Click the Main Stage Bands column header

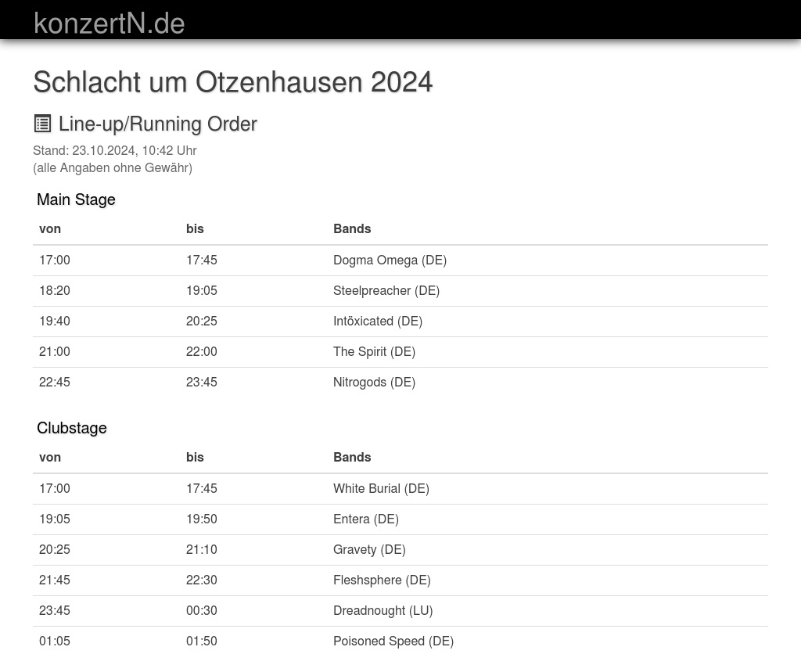(352, 228)
